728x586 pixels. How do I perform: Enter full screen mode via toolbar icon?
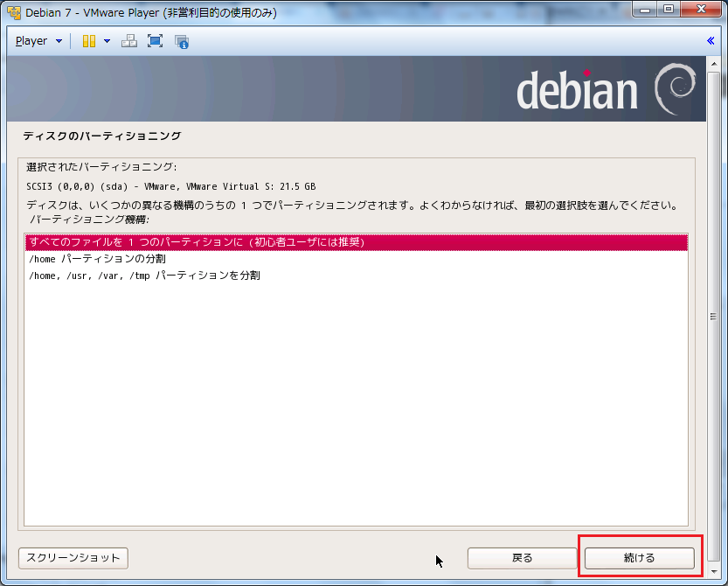click(155, 41)
